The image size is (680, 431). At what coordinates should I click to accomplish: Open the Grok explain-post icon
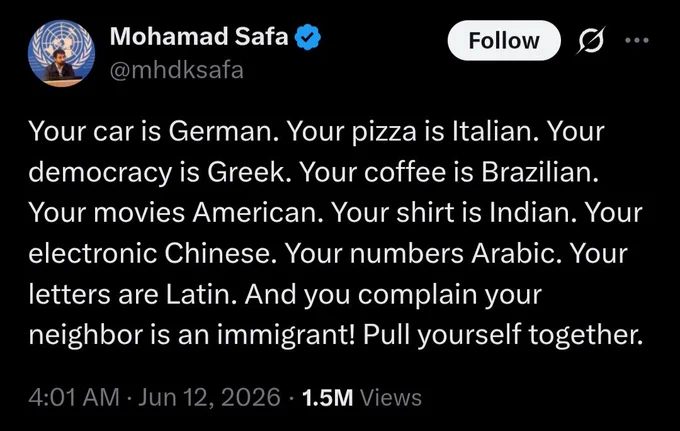[x=590, y=40]
